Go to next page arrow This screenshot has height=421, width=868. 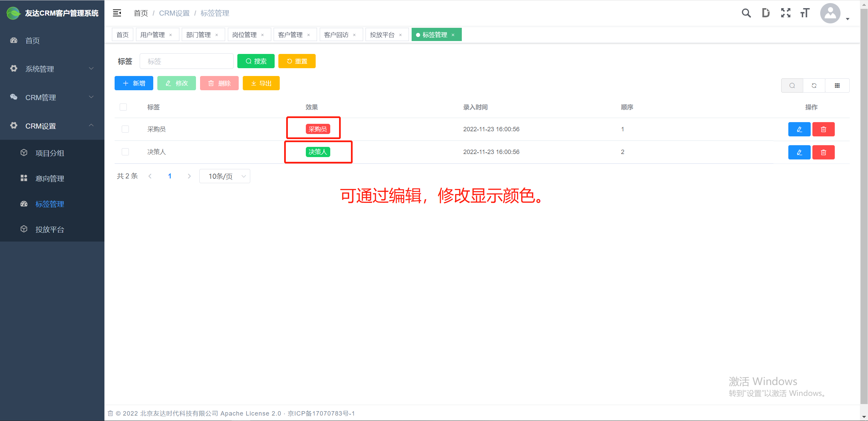coord(189,176)
